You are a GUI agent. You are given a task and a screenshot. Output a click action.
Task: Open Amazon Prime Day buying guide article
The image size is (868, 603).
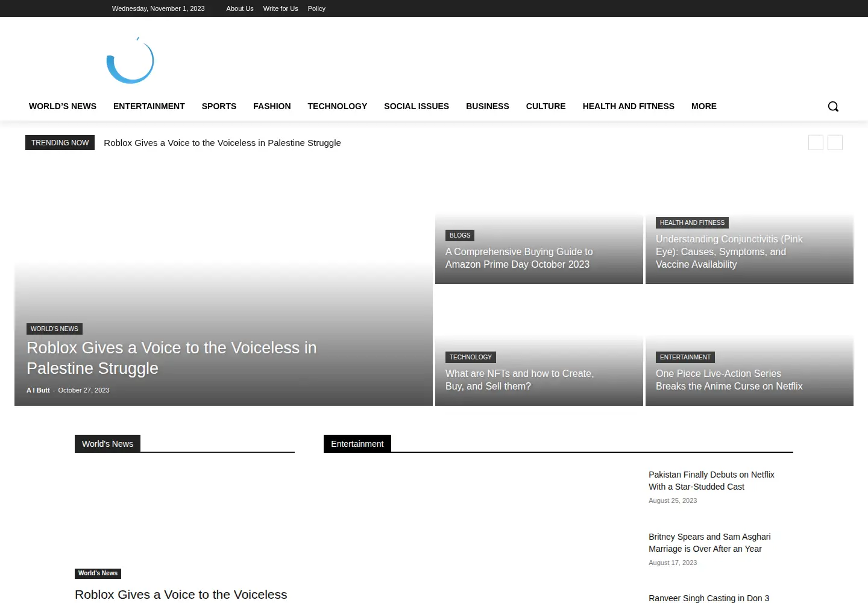[519, 258]
